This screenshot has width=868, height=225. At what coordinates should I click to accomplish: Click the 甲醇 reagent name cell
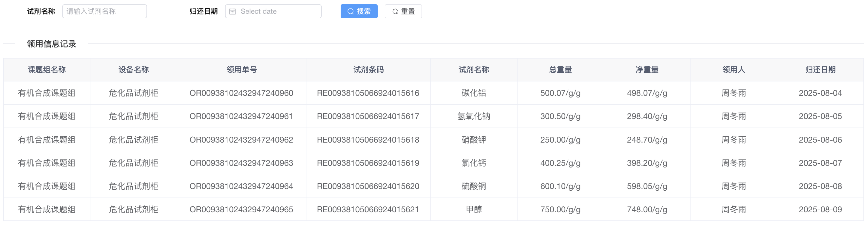pyautogui.click(x=474, y=210)
